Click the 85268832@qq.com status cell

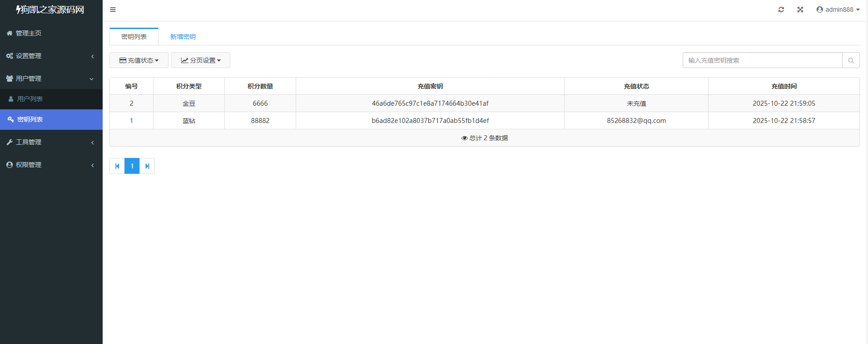click(636, 121)
